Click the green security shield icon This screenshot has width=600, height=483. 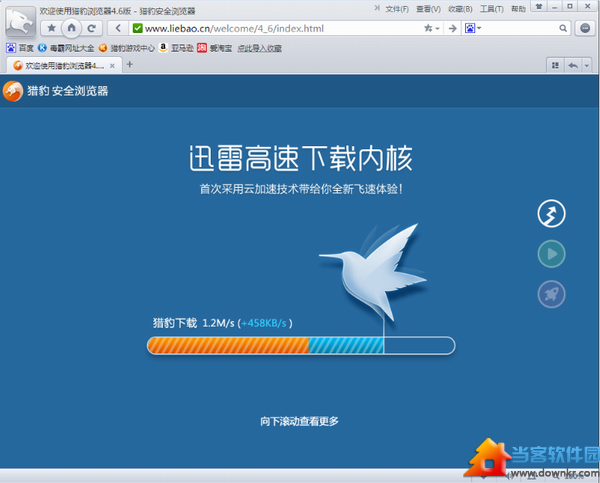[137, 28]
